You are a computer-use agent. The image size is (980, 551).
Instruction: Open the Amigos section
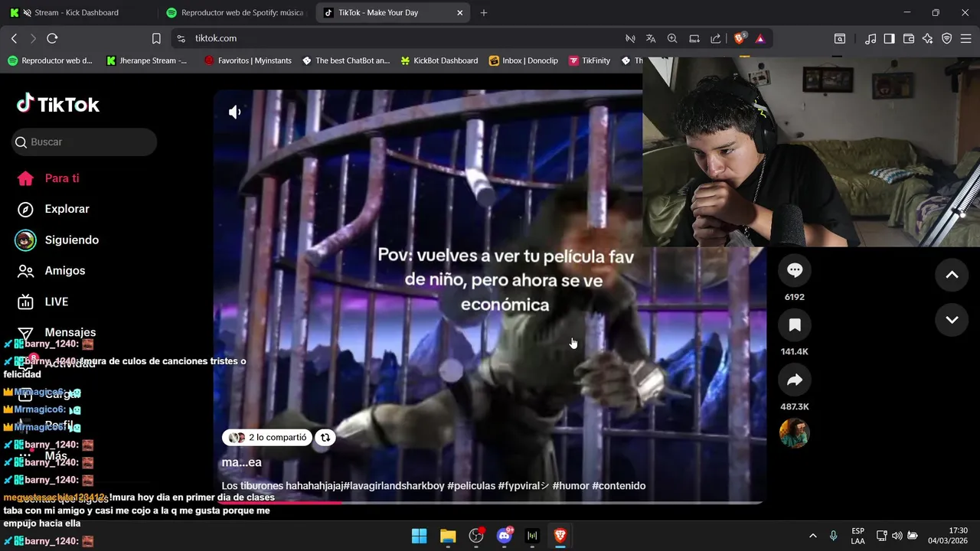coord(51,271)
